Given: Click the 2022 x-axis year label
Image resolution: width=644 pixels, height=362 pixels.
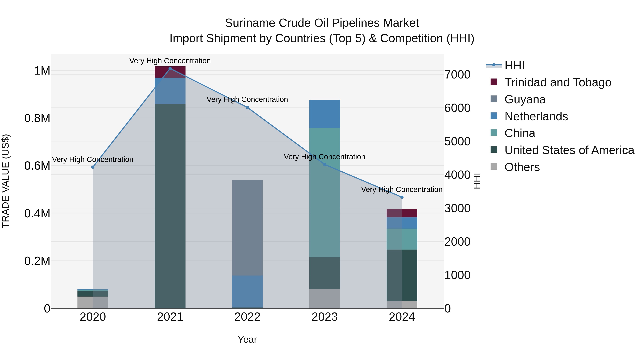Looking at the screenshot, I should pyautogui.click(x=248, y=317).
